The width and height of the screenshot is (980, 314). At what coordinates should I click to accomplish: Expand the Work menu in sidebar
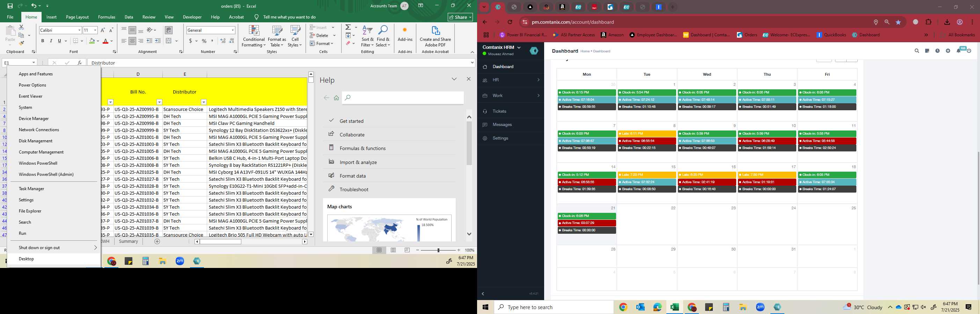[511, 95]
